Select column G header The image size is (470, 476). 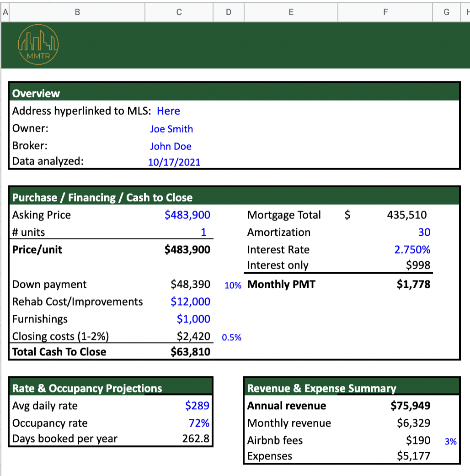coord(446,12)
